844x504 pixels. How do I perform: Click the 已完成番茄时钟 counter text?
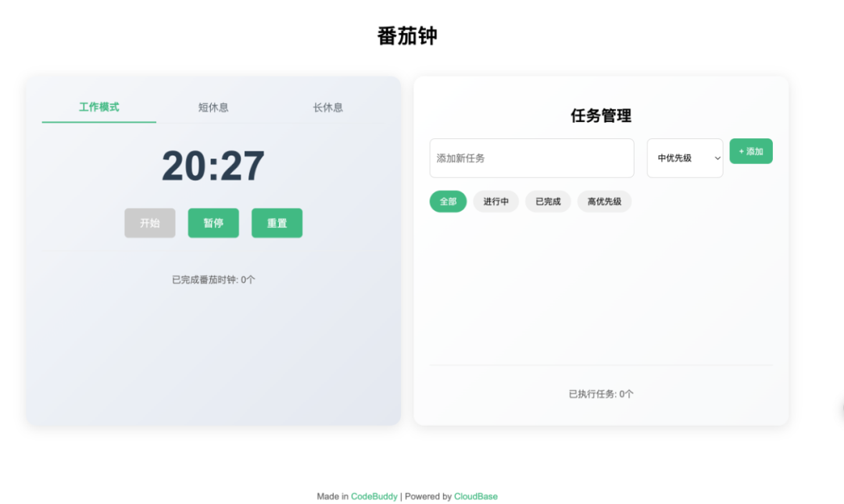(213, 280)
